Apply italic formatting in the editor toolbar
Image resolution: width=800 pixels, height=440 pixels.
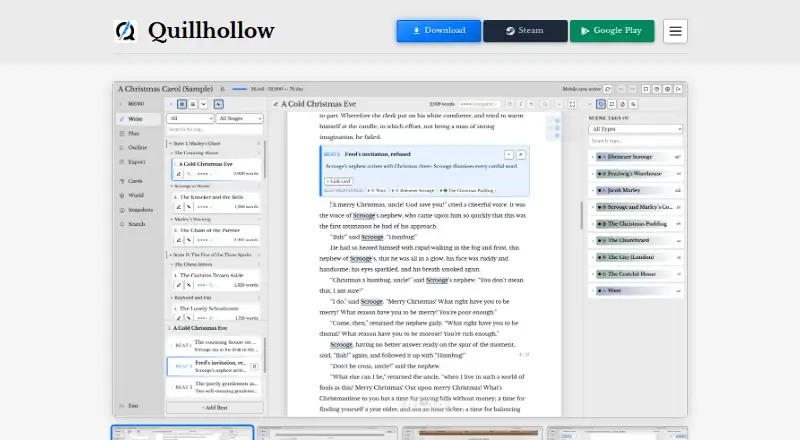coord(520,104)
